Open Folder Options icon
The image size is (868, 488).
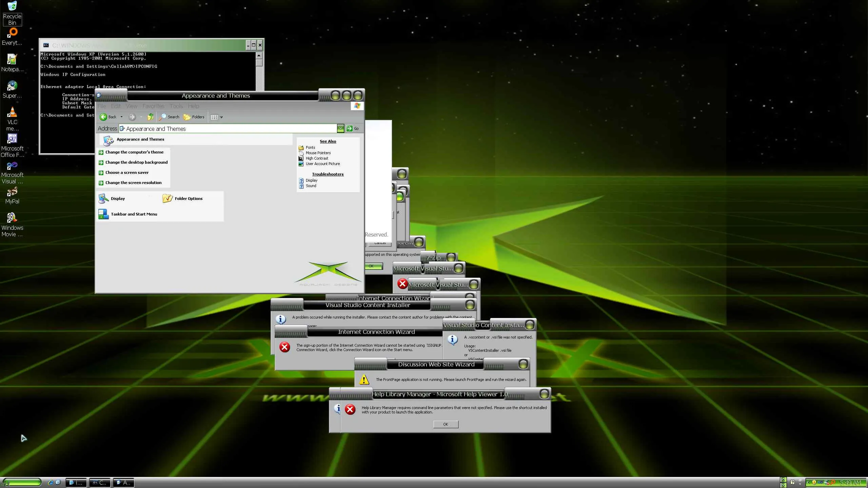[x=167, y=199]
